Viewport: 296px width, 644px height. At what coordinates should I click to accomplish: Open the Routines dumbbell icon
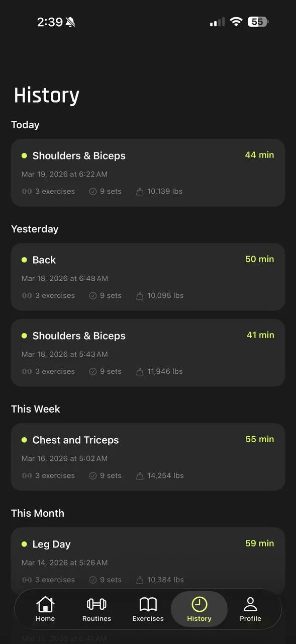tap(96, 604)
